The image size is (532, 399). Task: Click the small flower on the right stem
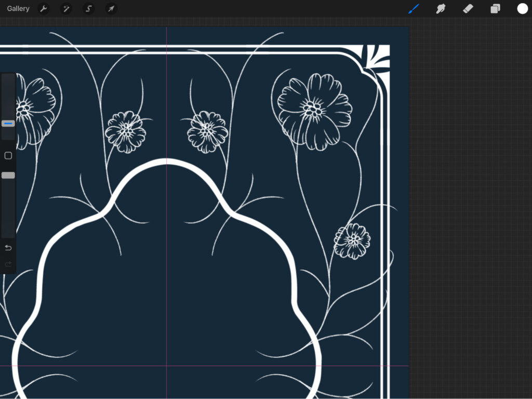353,241
